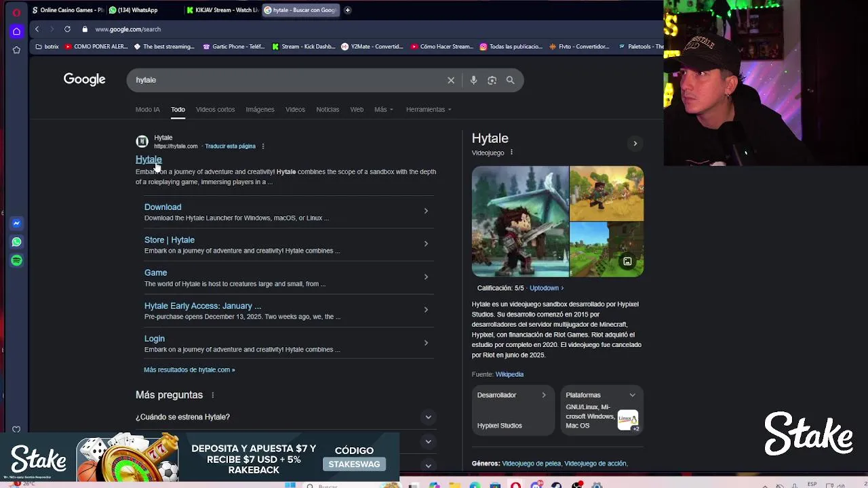This screenshot has height=488, width=868.
Task: Switch to Imágenes tab
Action: 260,109
